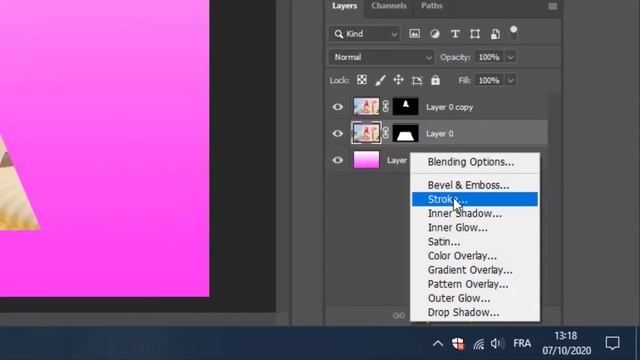Choose Inner Glow menu entry
This screenshot has width=640, height=360.
tap(475, 228)
